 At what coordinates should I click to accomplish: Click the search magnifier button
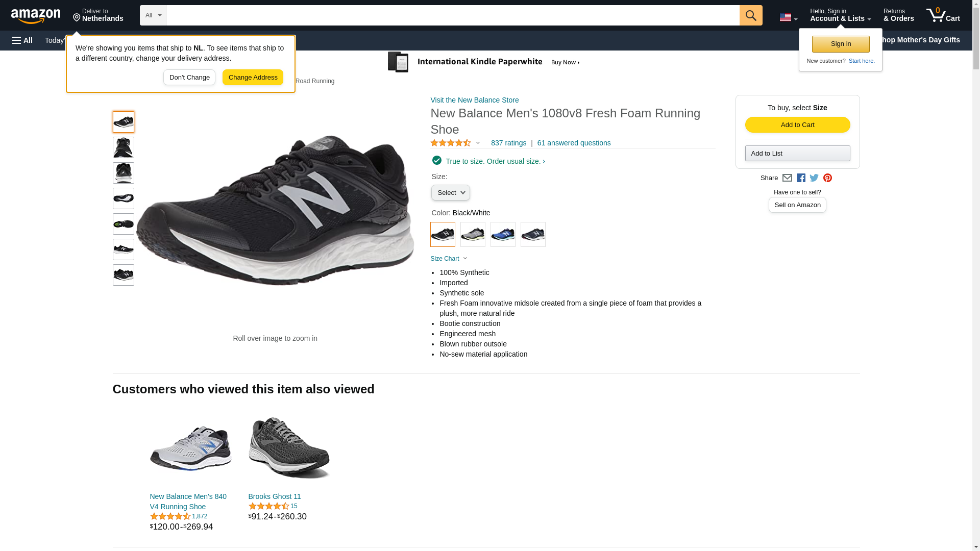pyautogui.click(x=750, y=15)
